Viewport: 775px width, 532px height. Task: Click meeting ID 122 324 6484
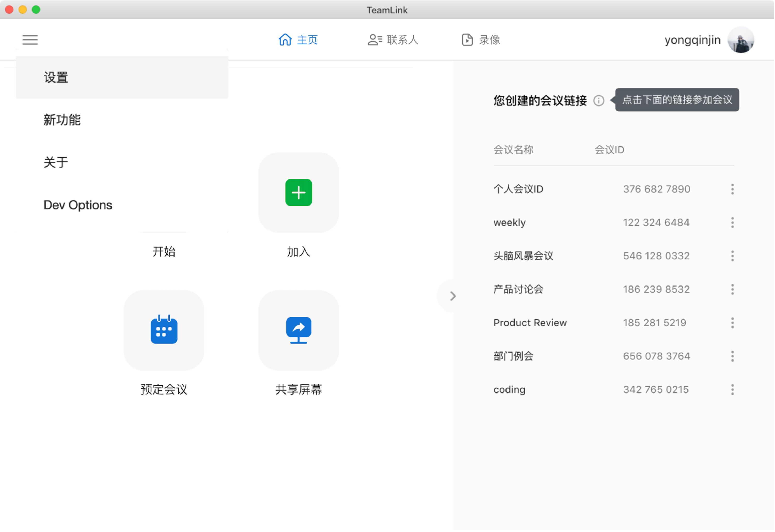656,223
